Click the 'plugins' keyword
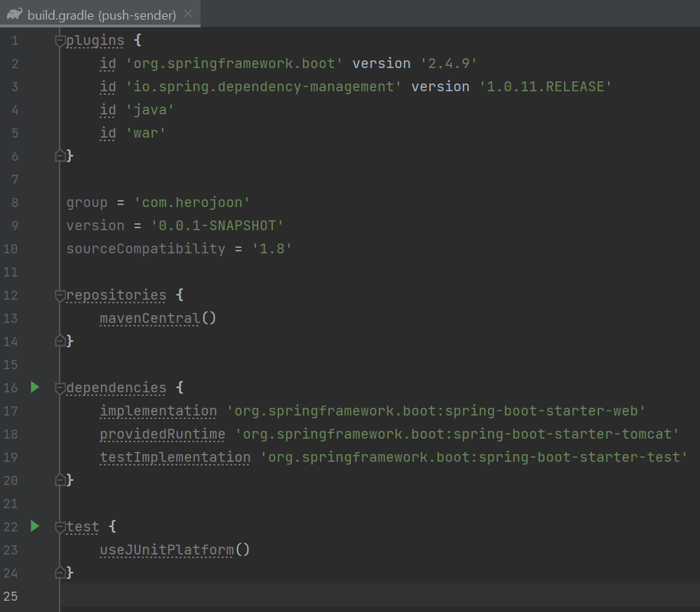 tap(95, 41)
